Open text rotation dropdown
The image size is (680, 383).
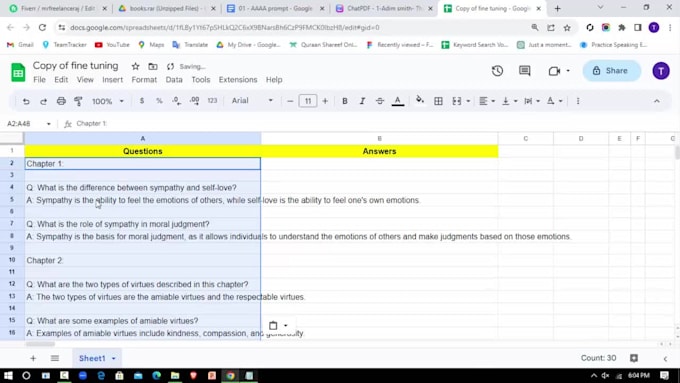(554, 101)
